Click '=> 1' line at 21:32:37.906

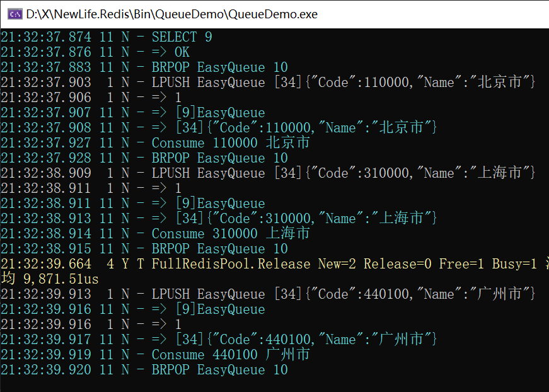(91, 97)
